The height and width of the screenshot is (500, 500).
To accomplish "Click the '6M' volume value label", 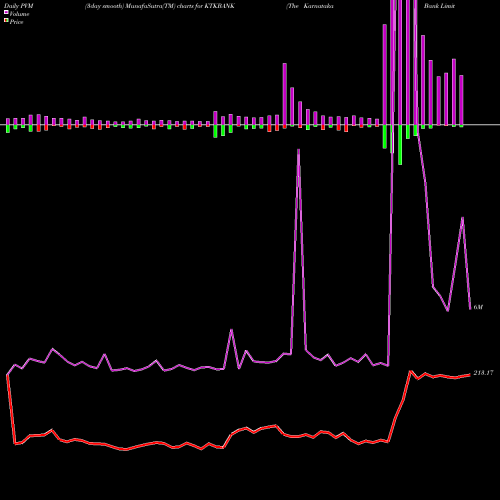I will tap(478, 307).
